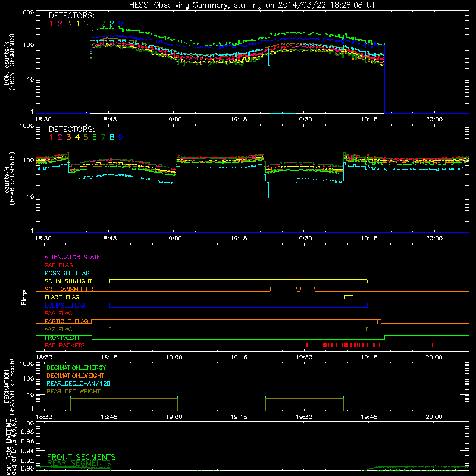Screen dimensions: 476x476
Task: Click the 0.92 tick on the livetime axis
Action: pyautogui.click(x=27, y=461)
